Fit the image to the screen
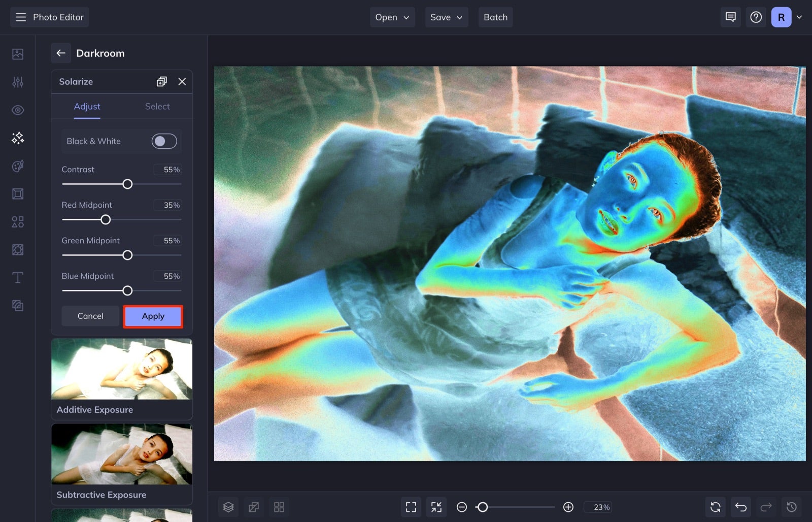This screenshot has height=522, width=812. (x=436, y=507)
